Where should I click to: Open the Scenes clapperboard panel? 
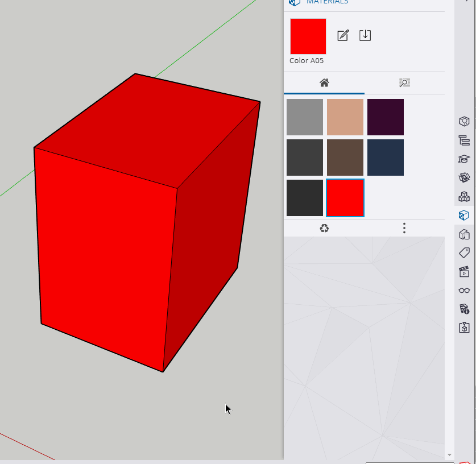coord(464,272)
